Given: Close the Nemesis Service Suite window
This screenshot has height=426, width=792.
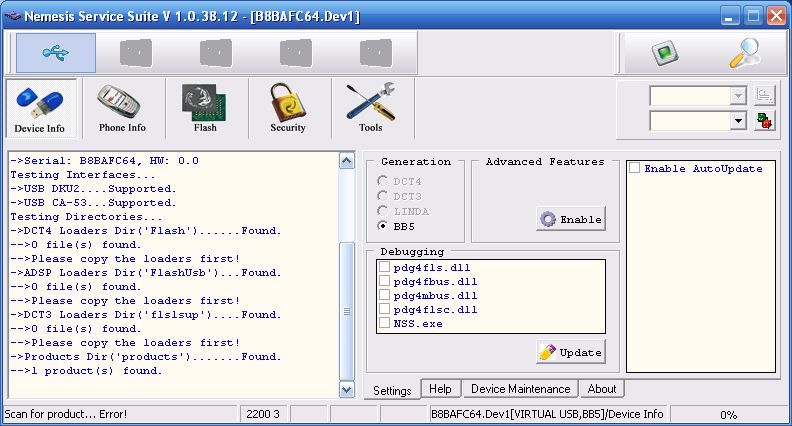Looking at the screenshot, I should click(776, 16).
